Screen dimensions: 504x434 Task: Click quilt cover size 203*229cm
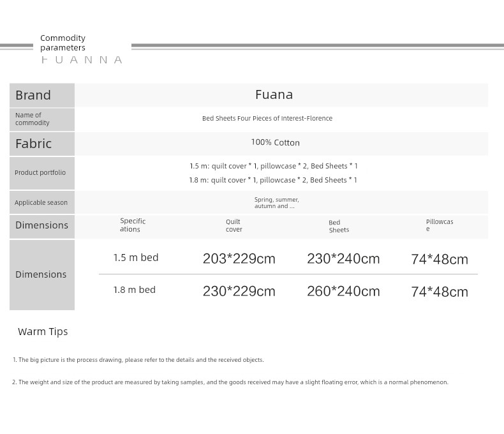tap(239, 258)
